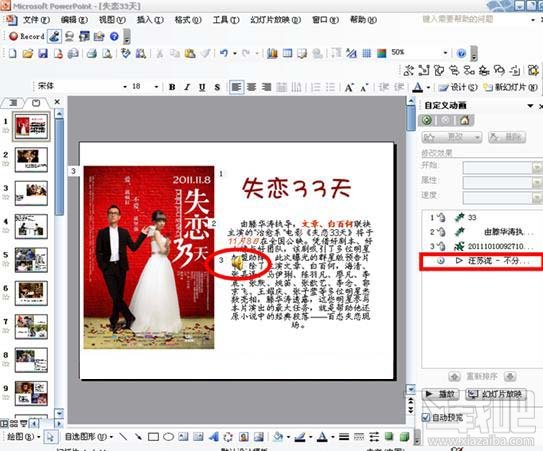The width and height of the screenshot is (543, 451).
Task: Toggle Underline formatting
Action: (x=202, y=87)
